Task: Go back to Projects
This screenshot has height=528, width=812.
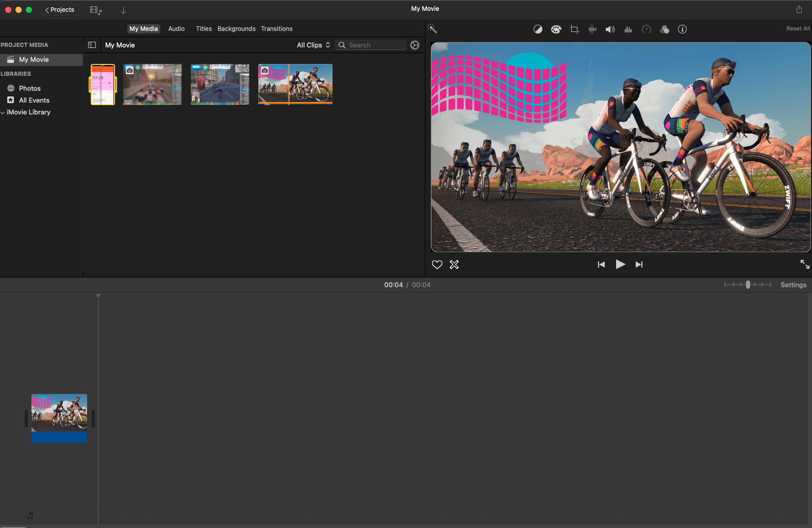Action: [60, 10]
